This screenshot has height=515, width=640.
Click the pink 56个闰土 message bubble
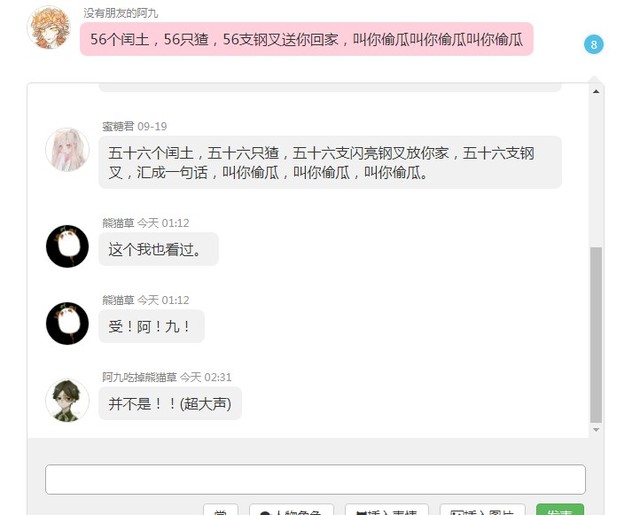pyautogui.click(x=307, y=39)
